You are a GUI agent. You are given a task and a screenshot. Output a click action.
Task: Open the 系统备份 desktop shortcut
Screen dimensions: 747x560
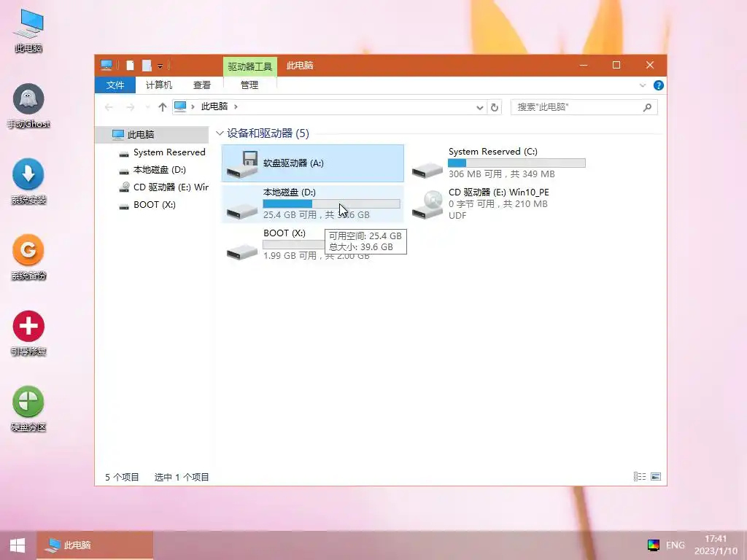click(28, 257)
